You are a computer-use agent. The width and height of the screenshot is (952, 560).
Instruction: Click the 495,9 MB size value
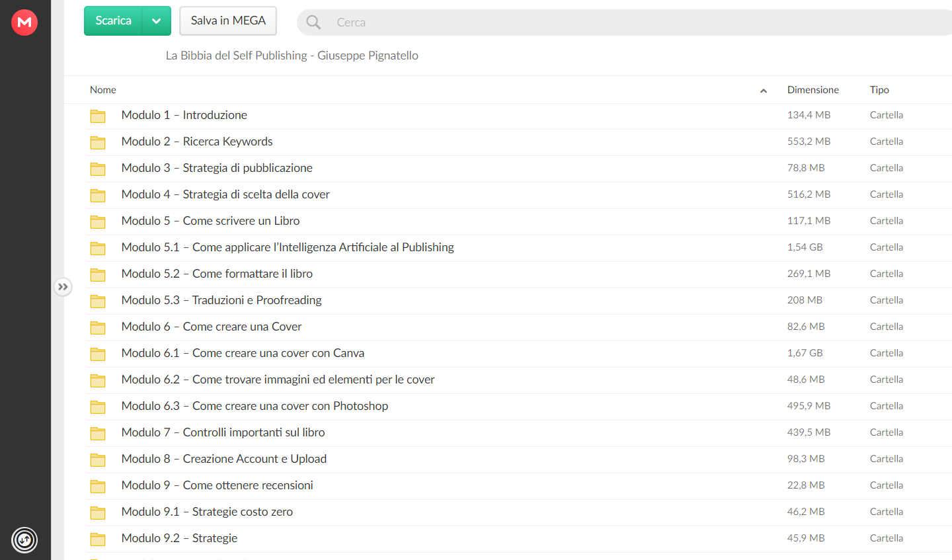coord(809,406)
